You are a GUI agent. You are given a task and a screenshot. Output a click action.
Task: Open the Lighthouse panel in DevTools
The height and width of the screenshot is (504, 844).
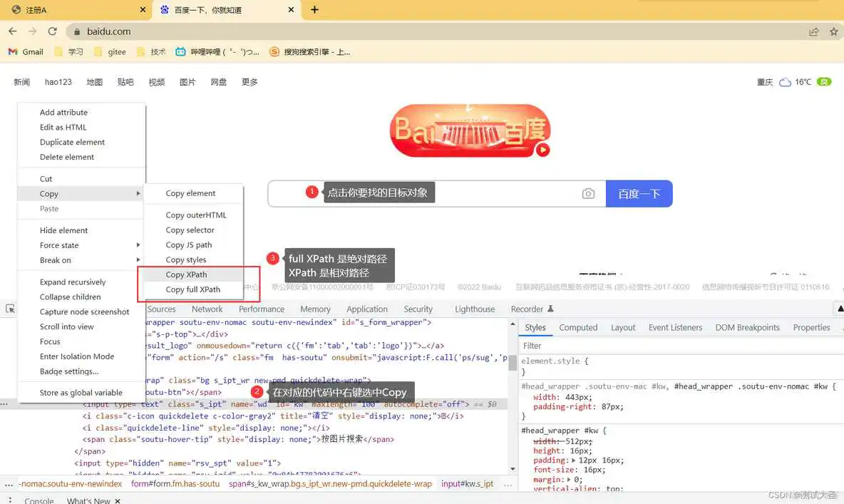pos(475,309)
